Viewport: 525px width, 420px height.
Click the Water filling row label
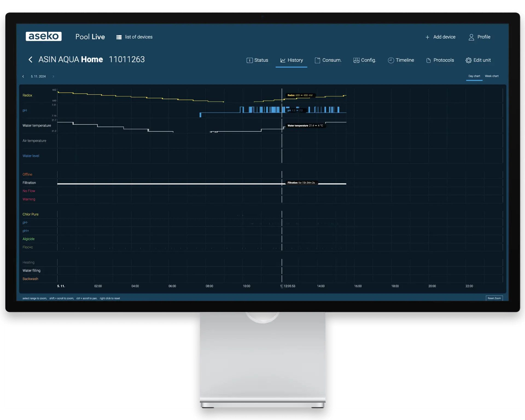point(31,271)
